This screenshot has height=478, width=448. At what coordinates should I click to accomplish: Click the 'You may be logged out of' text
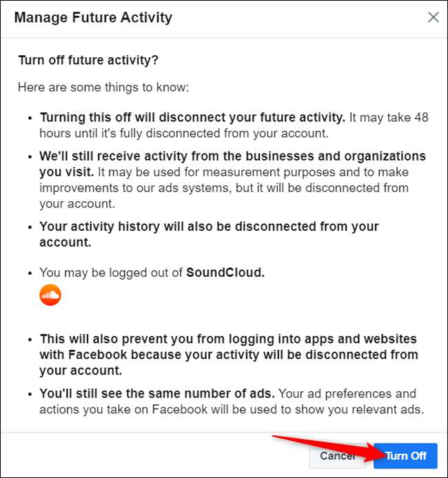click(111, 273)
